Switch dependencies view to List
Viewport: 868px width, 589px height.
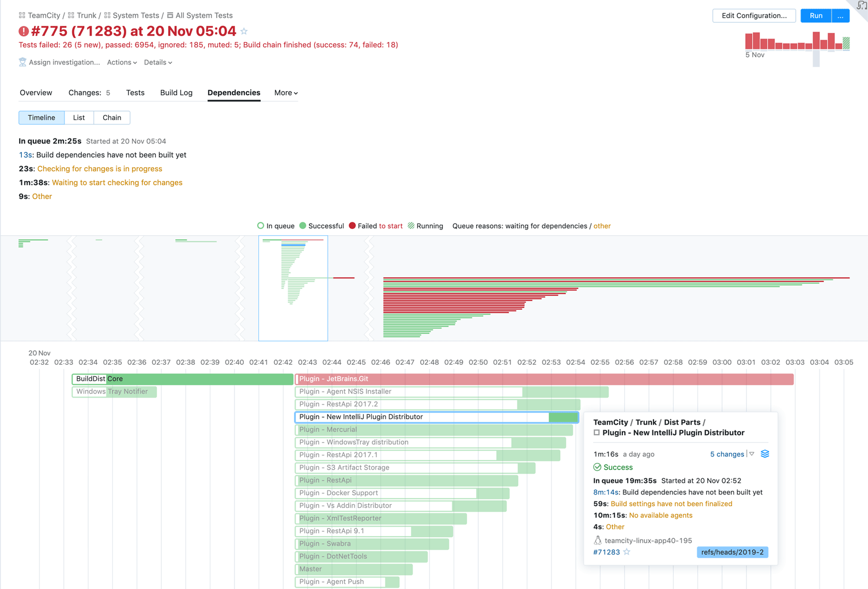(x=79, y=118)
